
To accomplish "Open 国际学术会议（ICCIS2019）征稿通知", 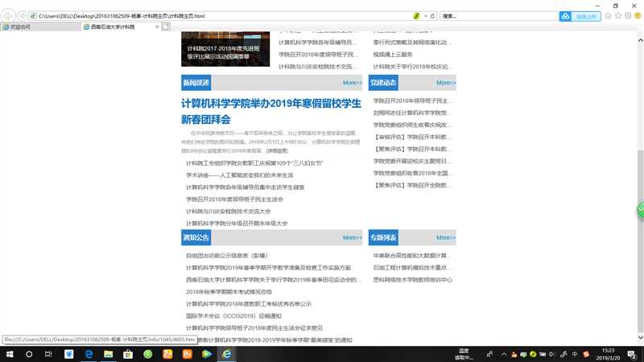I will pyautogui.click(x=233, y=316).
